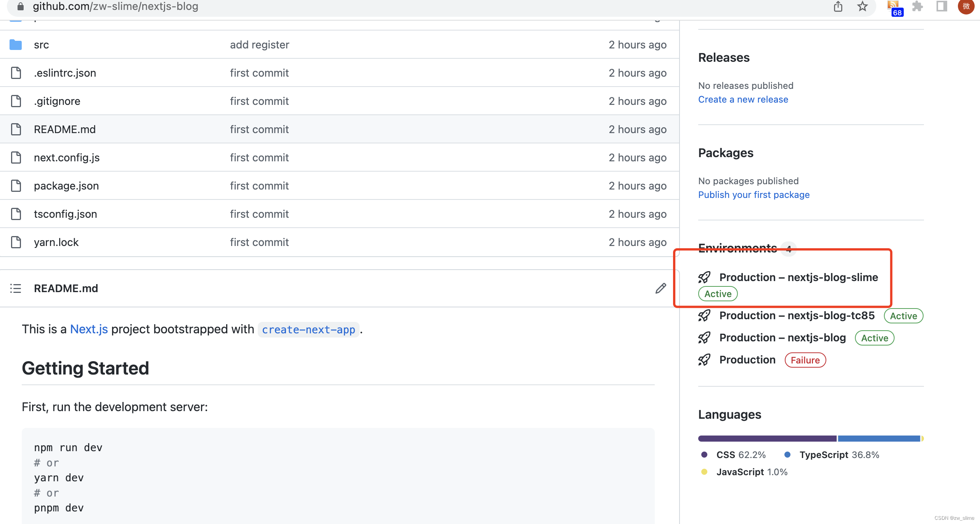Edit README with the pencil icon
Viewport: 980px width, 524px height.
pos(661,288)
